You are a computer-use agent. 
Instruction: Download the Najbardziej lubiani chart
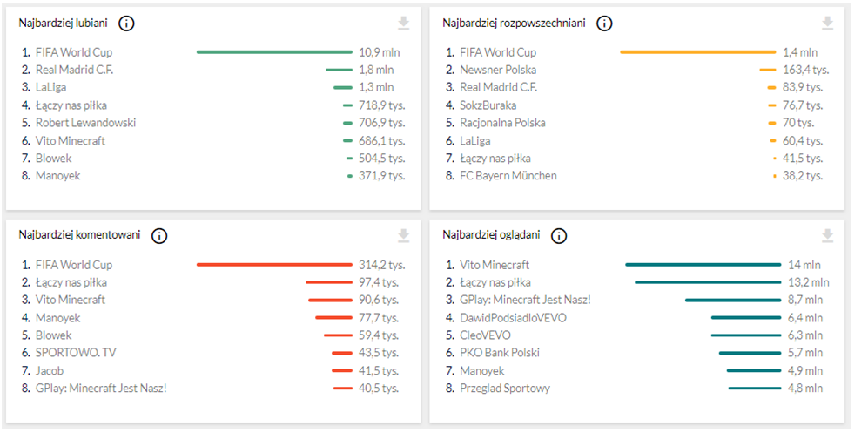[404, 23]
